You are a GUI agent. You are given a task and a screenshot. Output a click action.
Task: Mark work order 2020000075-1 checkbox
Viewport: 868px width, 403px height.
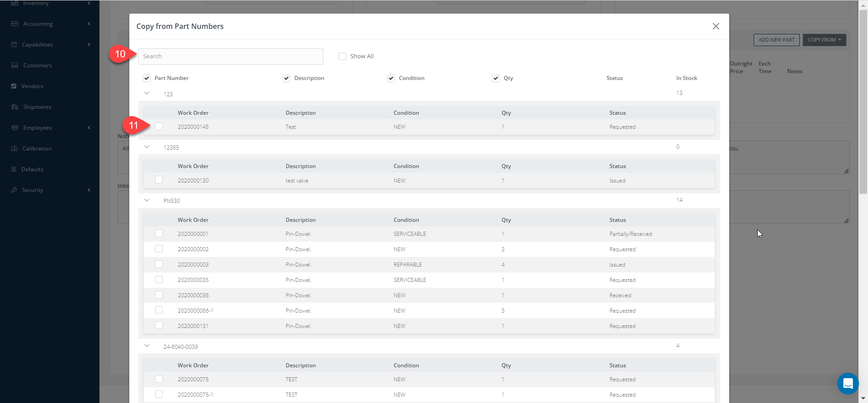[x=159, y=394]
